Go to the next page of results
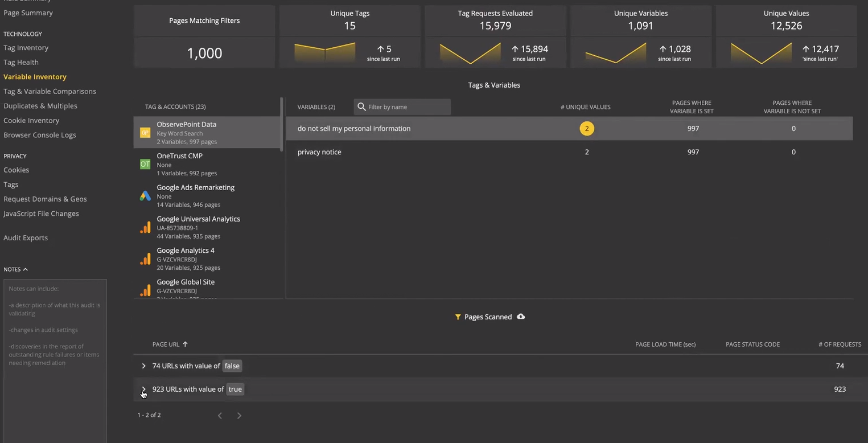868x443 pixels. click(239, 416)
